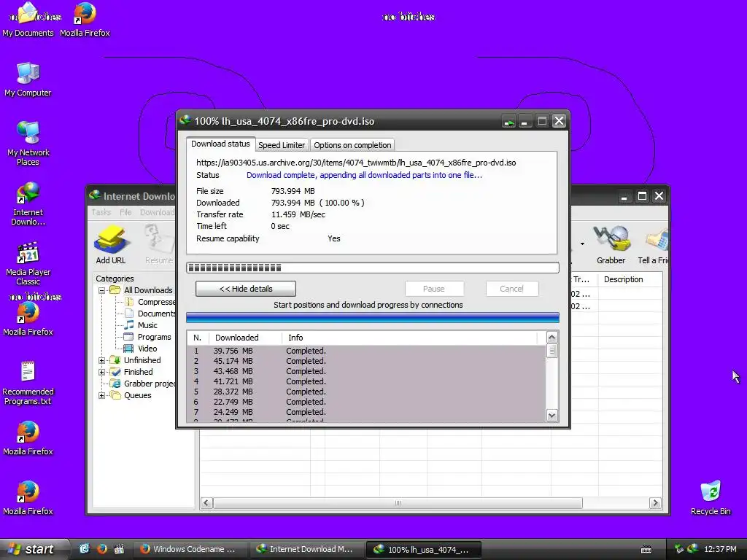Open Recommended Programs.txt file
This screenshot has width=747, height=560.
28,383
